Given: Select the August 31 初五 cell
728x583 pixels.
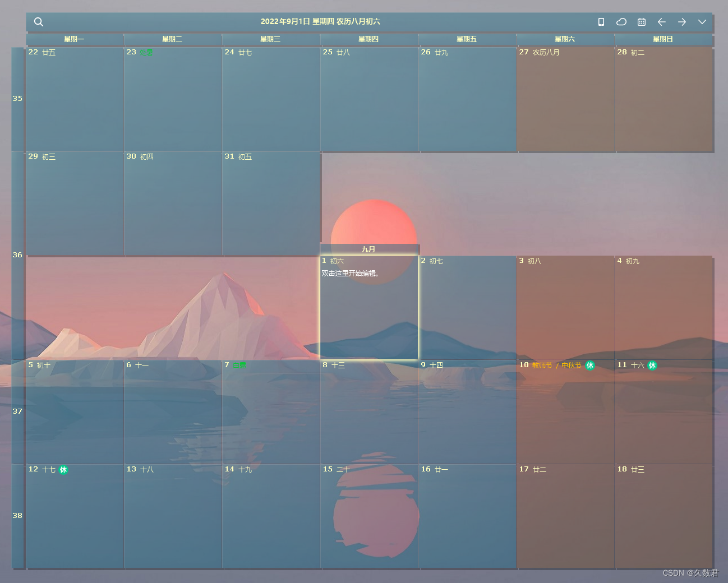Looking at the screenshot, I should pos(271,203).
